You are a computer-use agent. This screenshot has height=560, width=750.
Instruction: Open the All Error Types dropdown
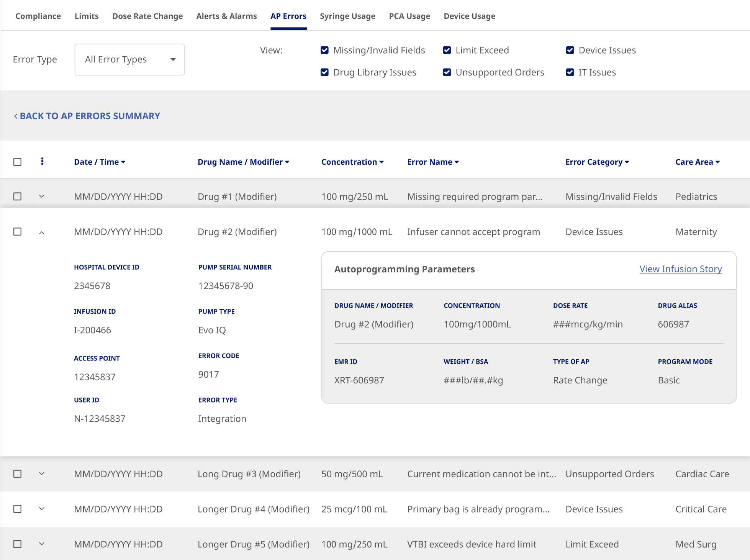click(x=129, y=59)
